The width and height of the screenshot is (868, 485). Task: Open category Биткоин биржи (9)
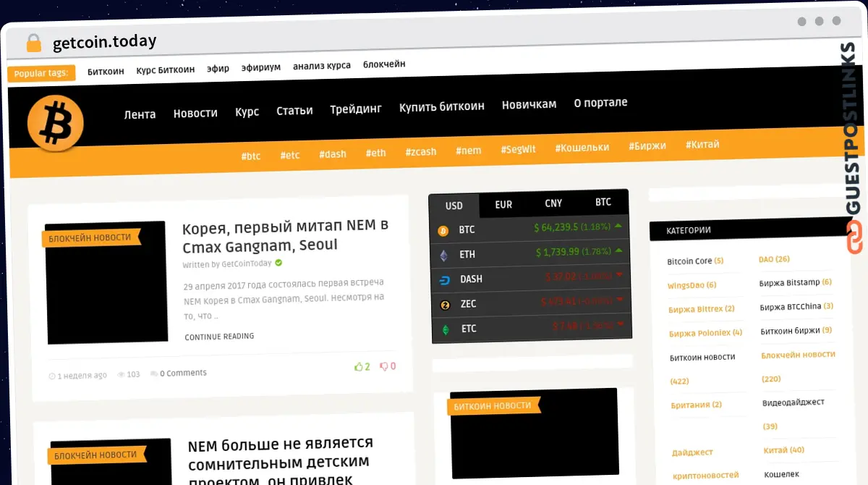[x=796, y=330]
